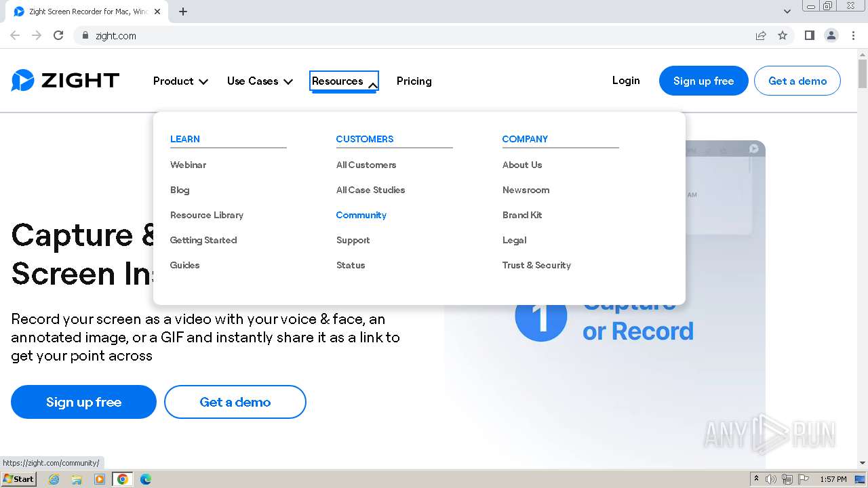Open All Customers
This screenshot has height=488, width=868.
tap(366, 165)
